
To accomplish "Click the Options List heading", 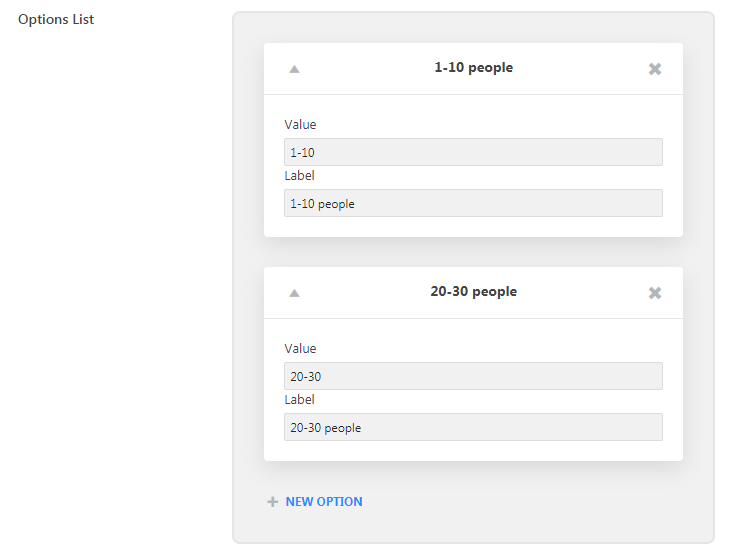I will tap(56, 19).
